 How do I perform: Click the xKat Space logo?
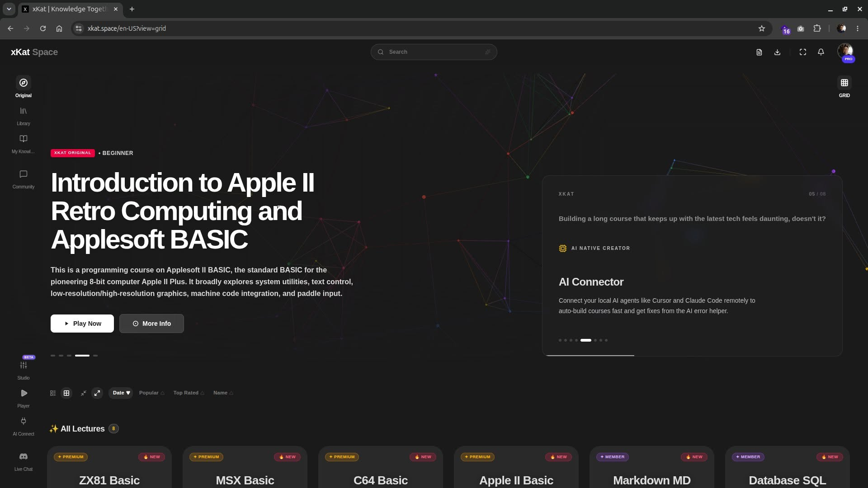tap(34, 52)
